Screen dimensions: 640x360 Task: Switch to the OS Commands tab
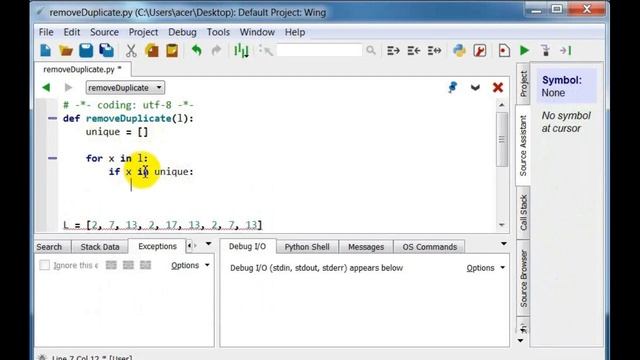click(x=429, y=247)
